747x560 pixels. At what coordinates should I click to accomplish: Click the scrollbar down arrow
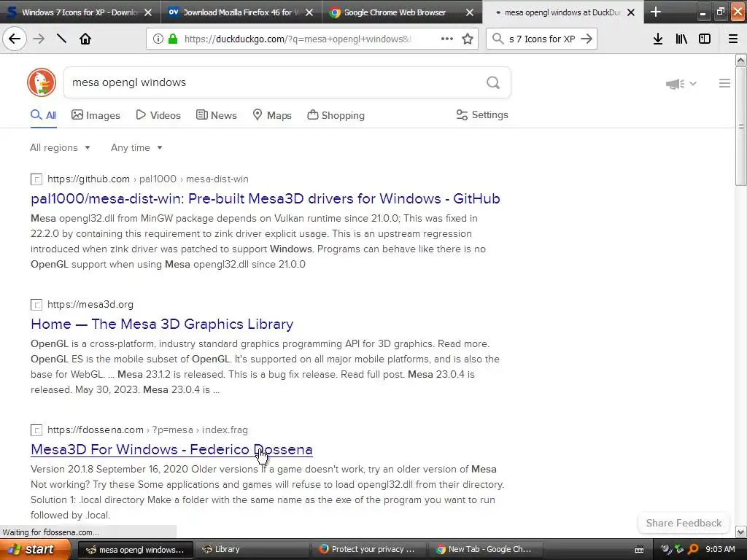pyautogui.click(x=740, y=532)
